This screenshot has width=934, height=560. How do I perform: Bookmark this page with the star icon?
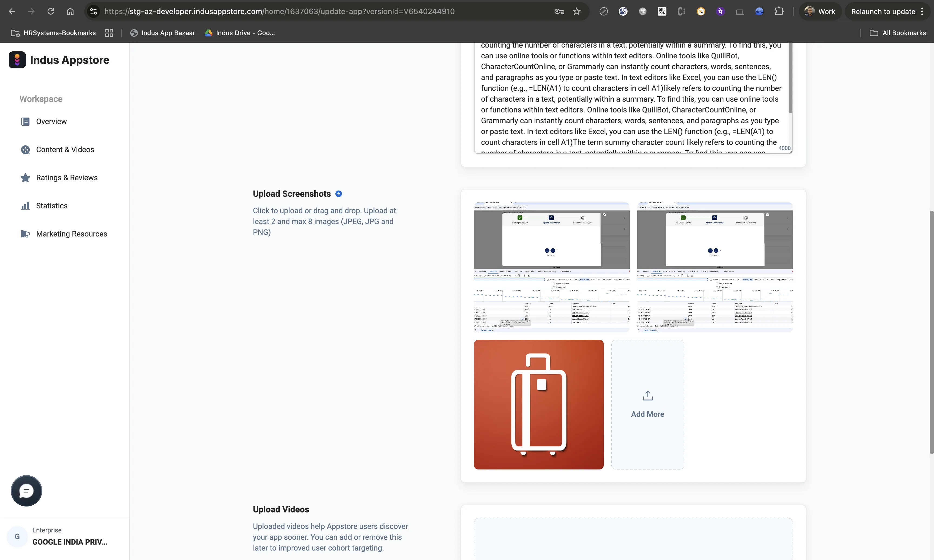click(x=576, y=11)
